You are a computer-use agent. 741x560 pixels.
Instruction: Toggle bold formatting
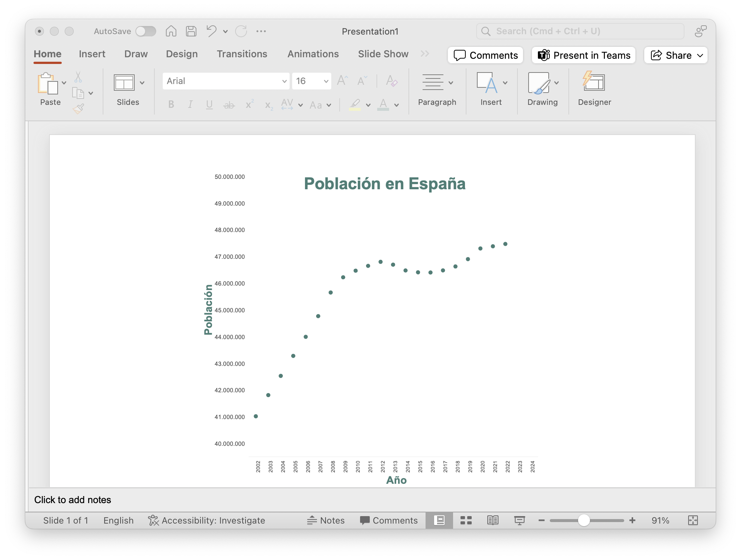(x=171, y=104)
